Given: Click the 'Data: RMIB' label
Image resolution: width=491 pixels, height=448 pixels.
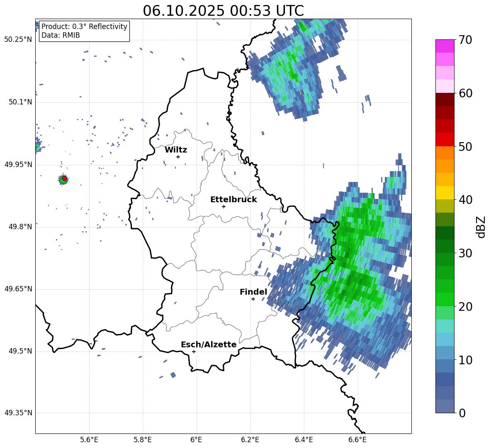Looking at the screenshot, I should [61, 35].
